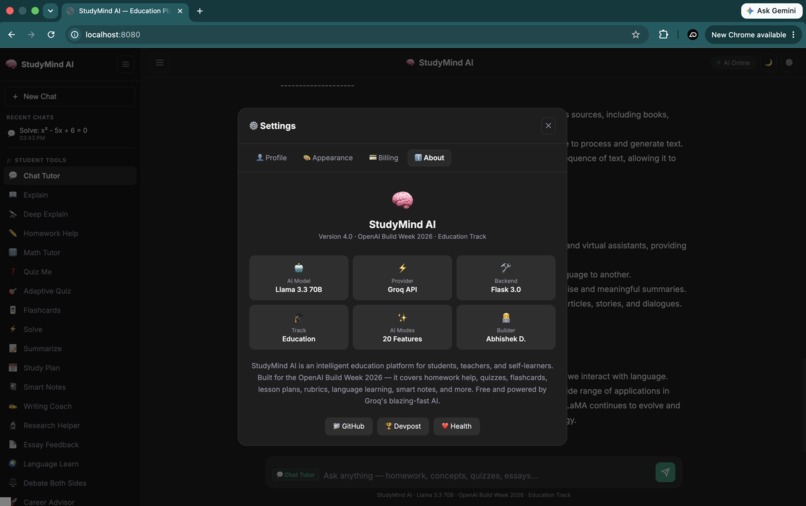
Task: Click the 20 Features AI Modes card
Action: coord(402,327)
